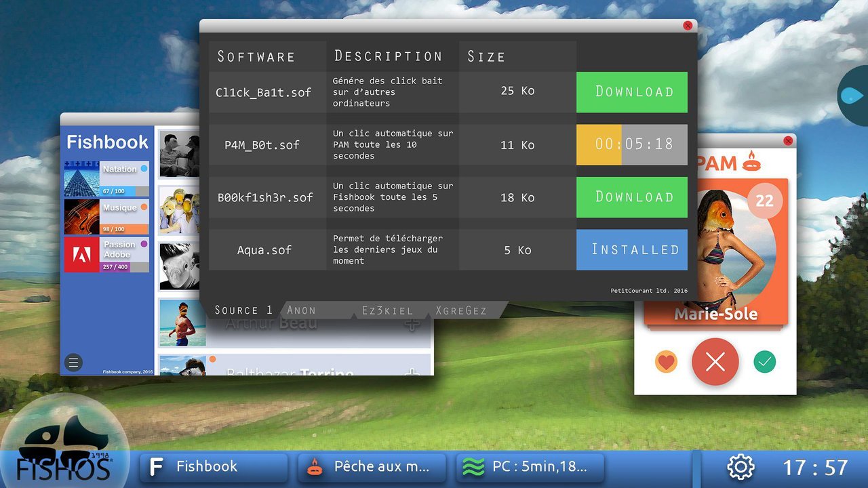
Task: Click the plus icon next to Balthazar Terrine
Action: (x=412, y=372)
